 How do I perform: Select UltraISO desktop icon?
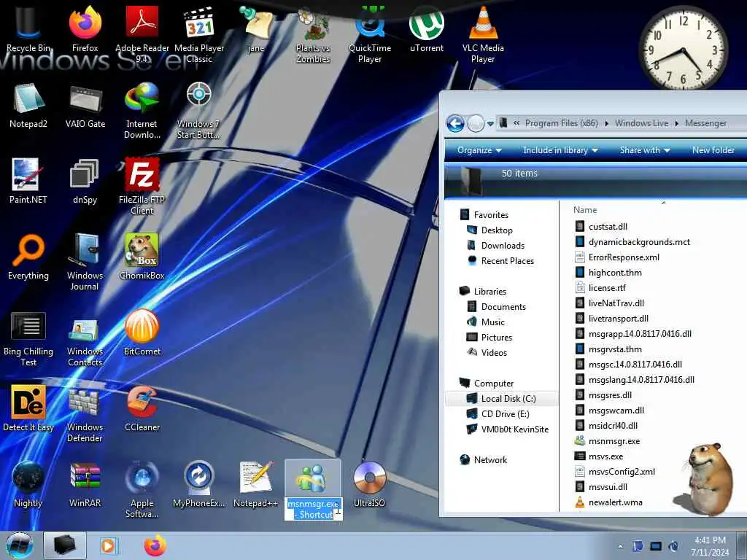(370, 484)
